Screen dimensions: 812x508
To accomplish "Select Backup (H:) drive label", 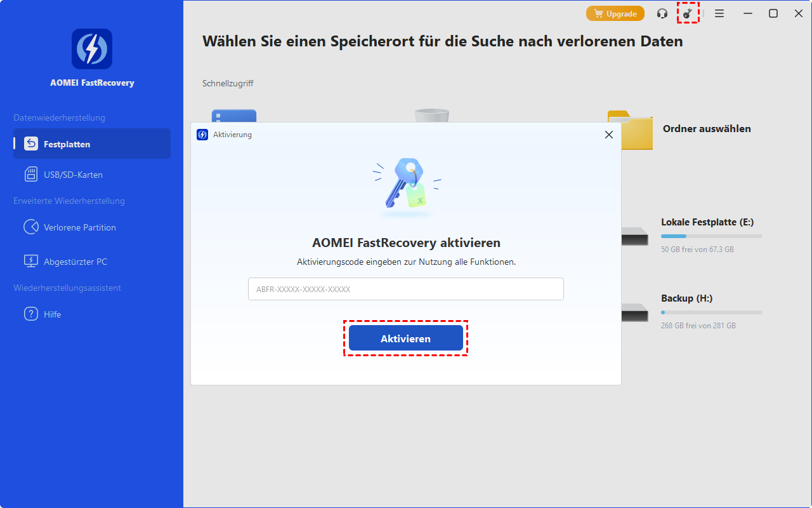I will click(687, 298).
